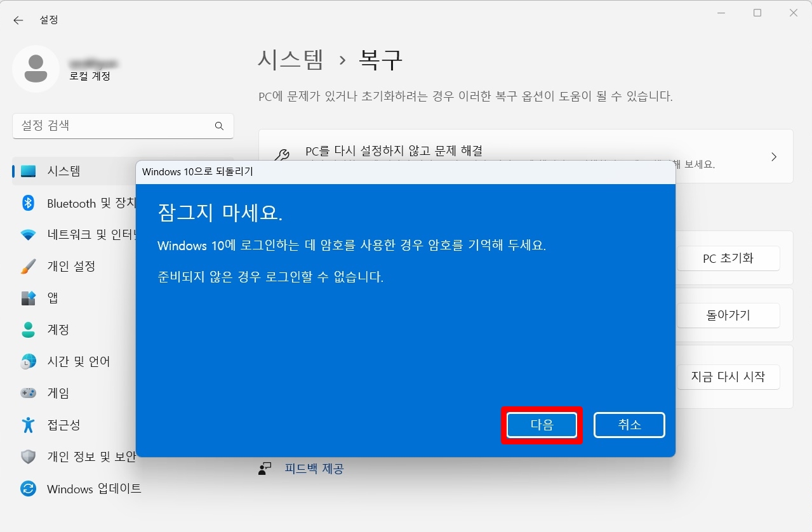Minimize the Settings window
Image resolution: width=812 pixels, height=532 pixels.
[721, 13]
